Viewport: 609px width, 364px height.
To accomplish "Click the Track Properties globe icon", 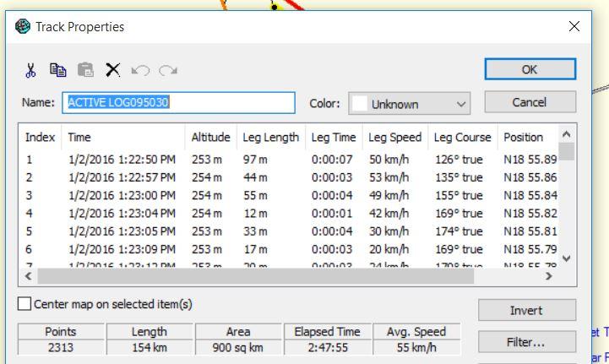I will coord(23,26).
